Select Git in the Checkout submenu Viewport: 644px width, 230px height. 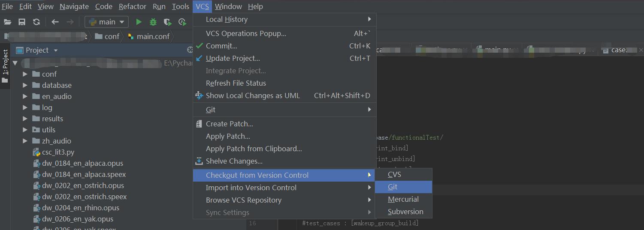click(x=393, y=187)
